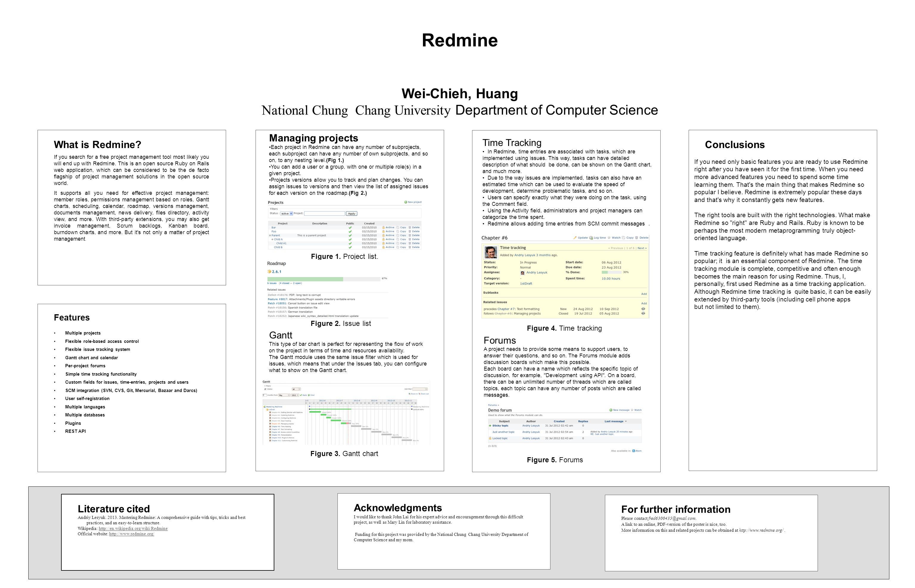This screenshot has width=915, height=588.
Task: Click the RE: Just another topic link
Action: (x=602, y=434)
